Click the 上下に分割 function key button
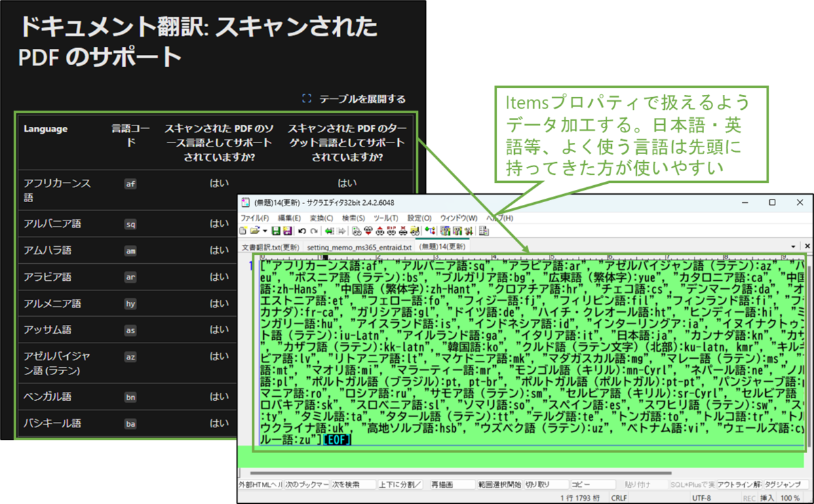This screenshot has height=504, width=814. pos(400,484)
